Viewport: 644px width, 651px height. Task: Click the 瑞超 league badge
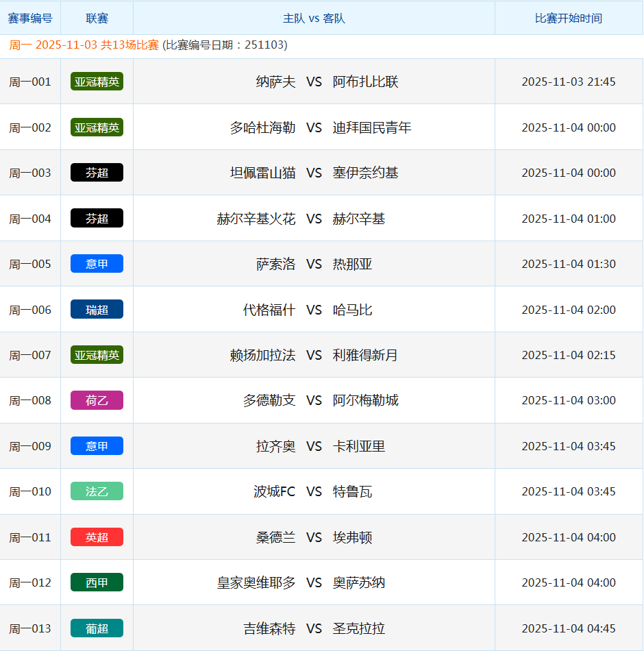click(x=97, y=310)
